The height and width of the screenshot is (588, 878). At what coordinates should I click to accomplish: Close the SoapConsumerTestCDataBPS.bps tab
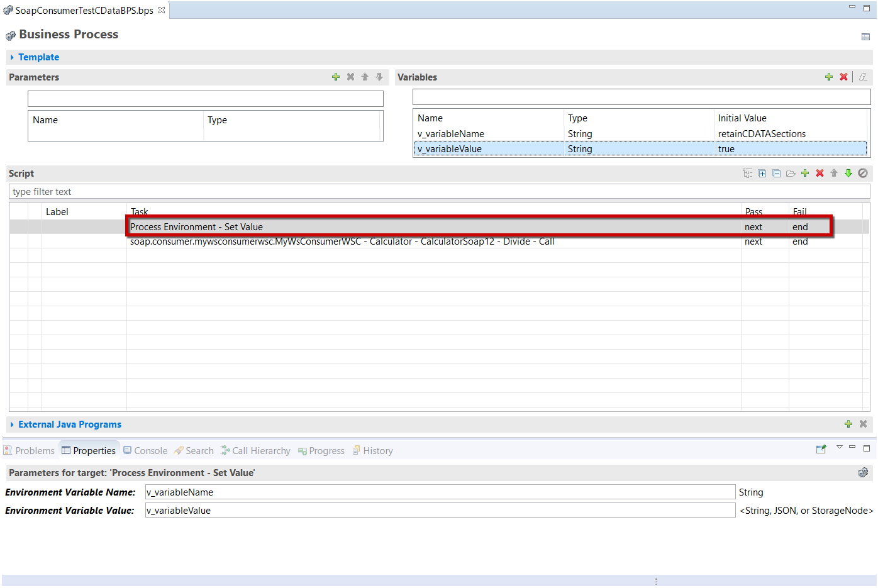[x=162, y=10]
